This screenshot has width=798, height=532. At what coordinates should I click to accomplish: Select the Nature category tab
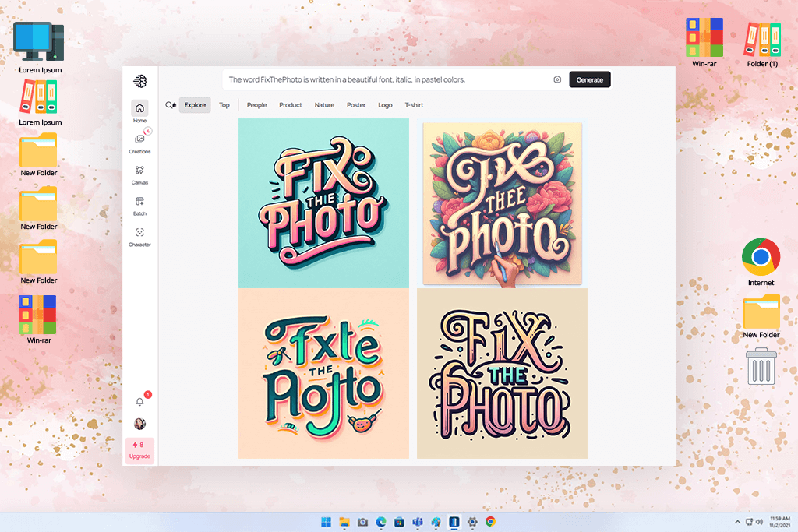point(324,105)
